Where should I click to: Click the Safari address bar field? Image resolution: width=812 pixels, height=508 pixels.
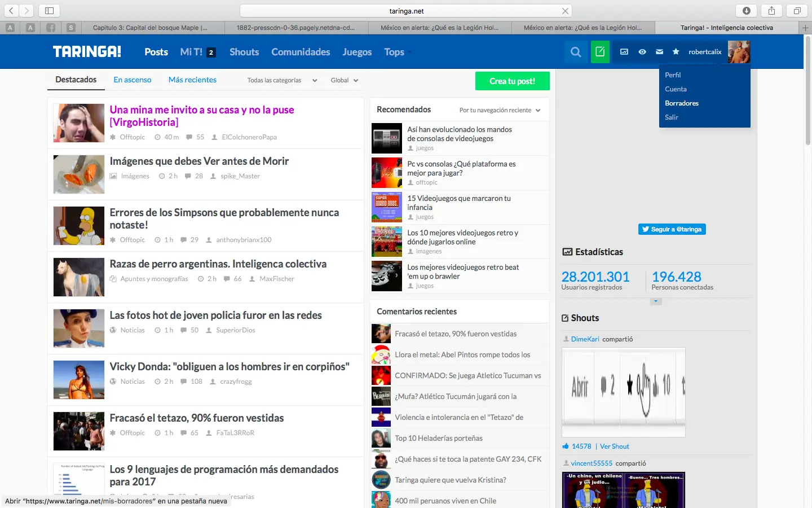point(406,11)
